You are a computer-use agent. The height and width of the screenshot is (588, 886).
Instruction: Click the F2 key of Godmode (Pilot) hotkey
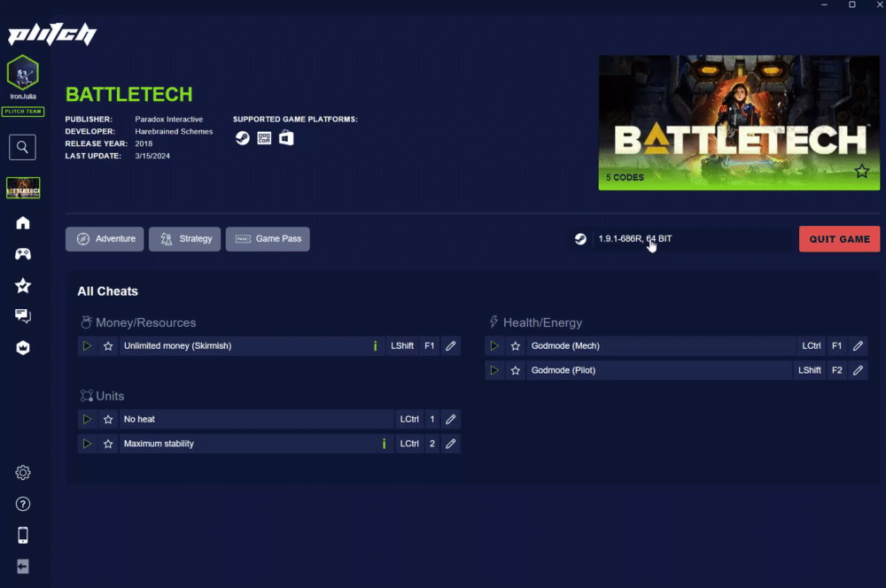(x=837, y=370)
